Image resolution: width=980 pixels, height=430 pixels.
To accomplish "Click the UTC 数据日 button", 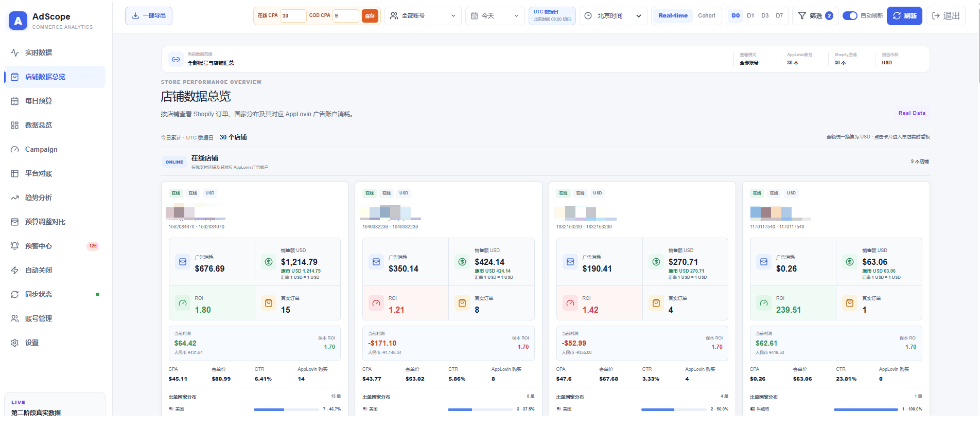I will point(552,16).
